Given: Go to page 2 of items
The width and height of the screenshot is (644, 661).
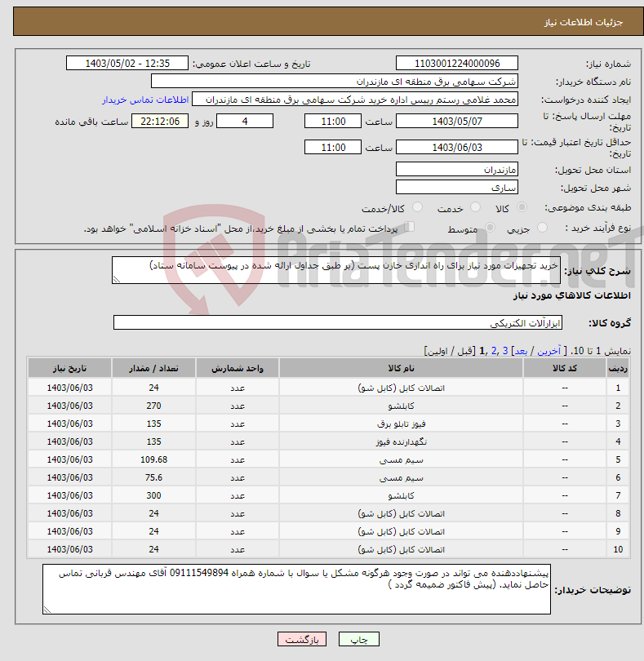Looking at the screenshot, I should point(494,351).
